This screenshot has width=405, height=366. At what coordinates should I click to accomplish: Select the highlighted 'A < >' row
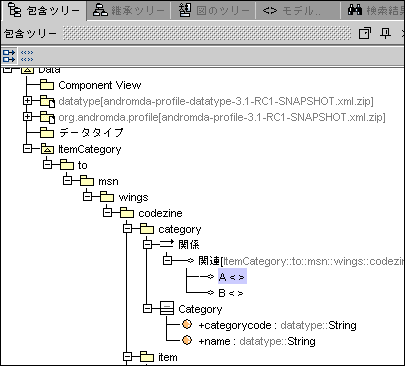pos(232,276)
